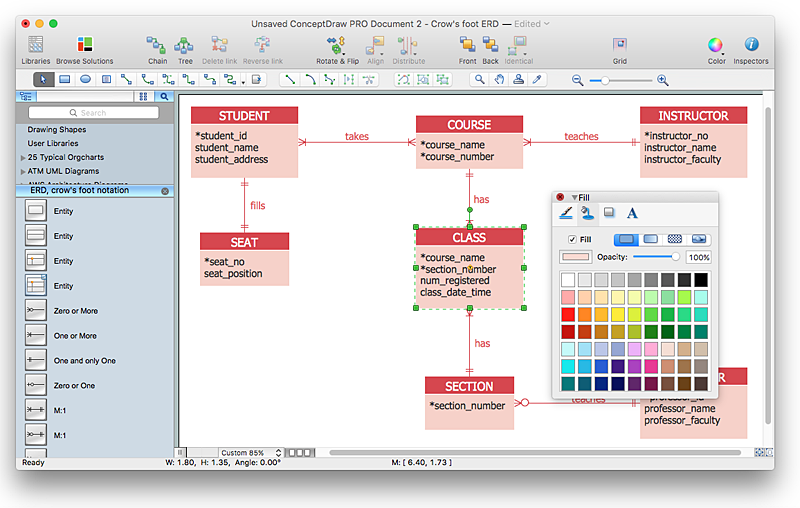800x508 pixels.
Task: Select the ellipse drawing tool
Action: click(x=86, y=79)
